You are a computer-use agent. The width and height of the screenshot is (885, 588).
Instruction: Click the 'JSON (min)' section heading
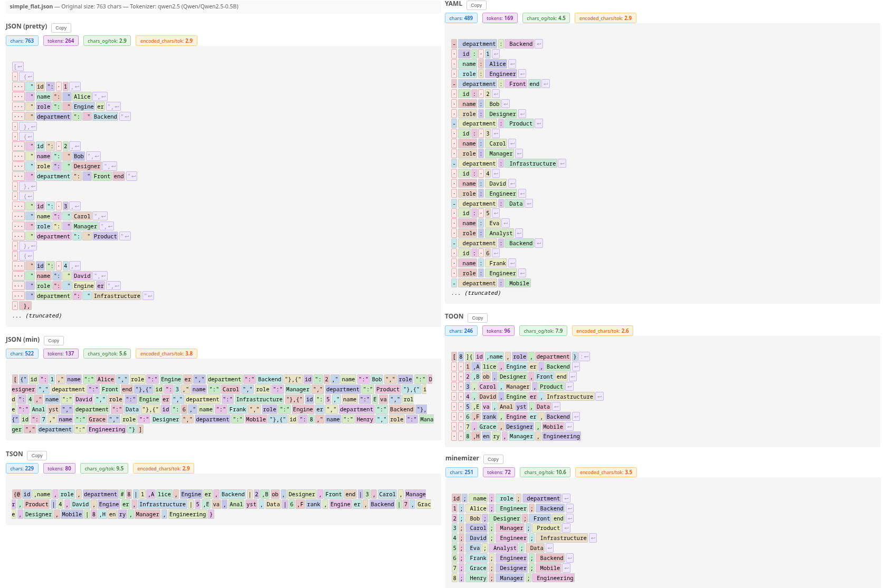(x=23, y=339)
